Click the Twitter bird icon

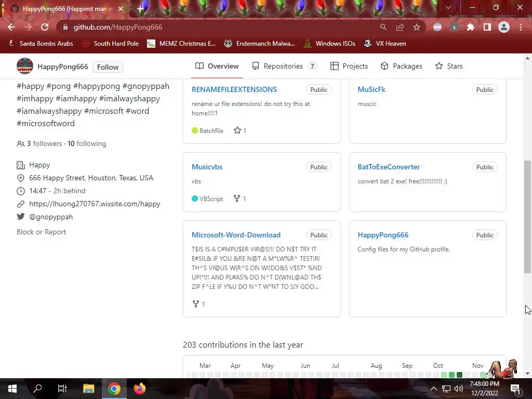tap(21, 217)
